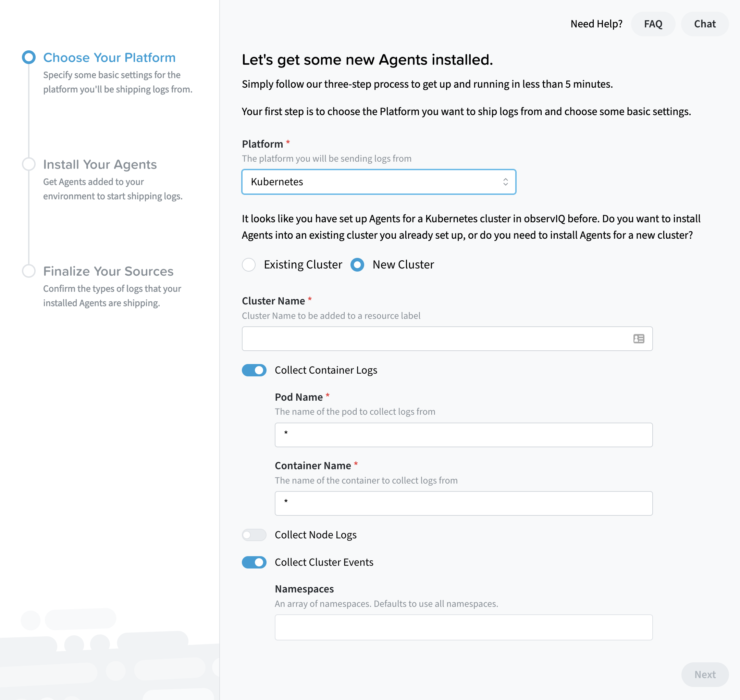
Task: Go to Install Your Agents step title
Action: click(100, 164)
